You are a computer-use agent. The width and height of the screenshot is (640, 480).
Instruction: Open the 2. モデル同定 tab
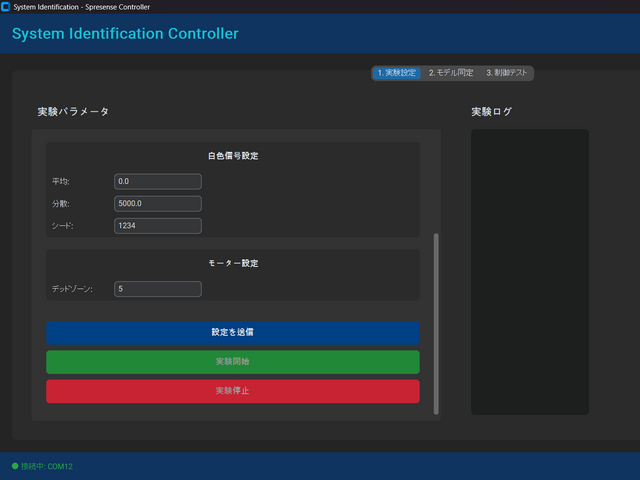[x=451, y=73]
